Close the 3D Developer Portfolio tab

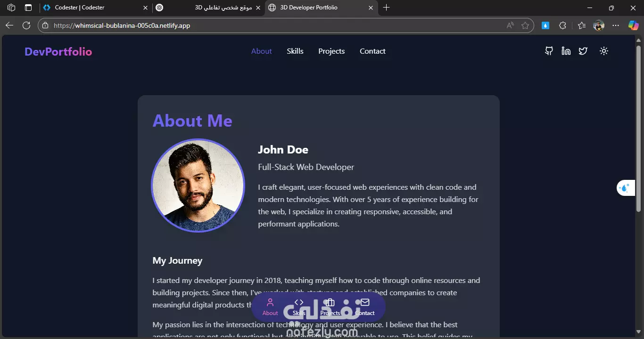(x=371, y=8)
